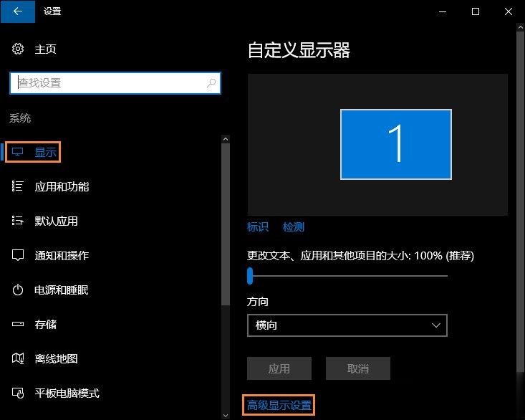Click the 取消 button
Image resolution: width=525 pixels, height=420 pixels.
pyautogui.click(x=358, y=368)
